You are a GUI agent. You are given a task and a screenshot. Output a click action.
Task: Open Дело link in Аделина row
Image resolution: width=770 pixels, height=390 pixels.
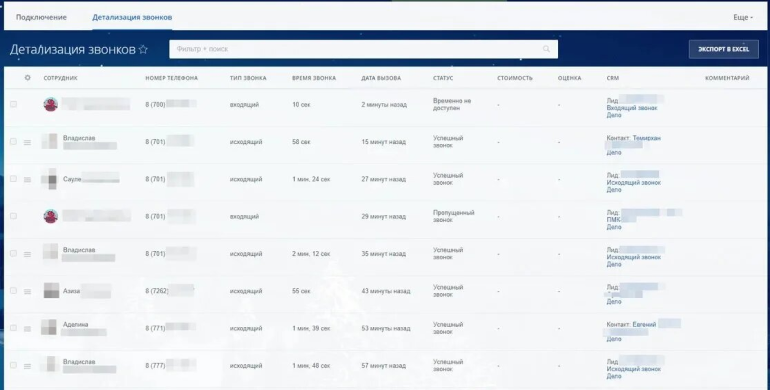pyautogui.click(x=614, y=339)
